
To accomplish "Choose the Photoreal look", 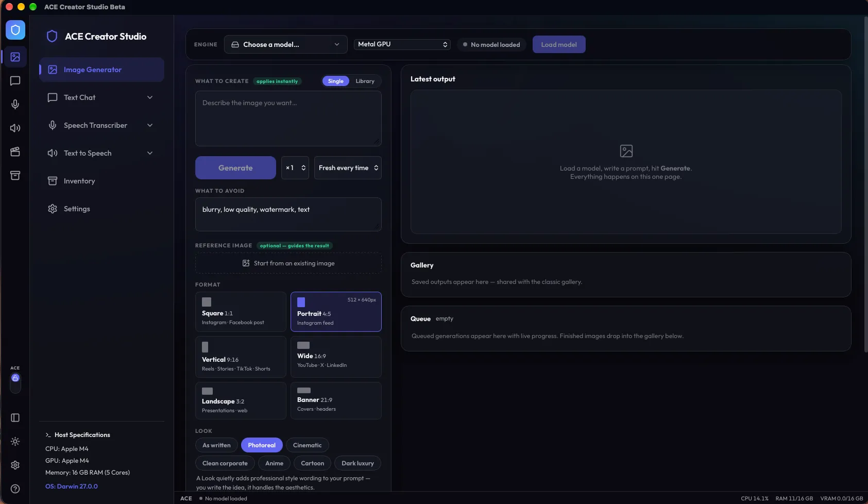I will (262, 445).
